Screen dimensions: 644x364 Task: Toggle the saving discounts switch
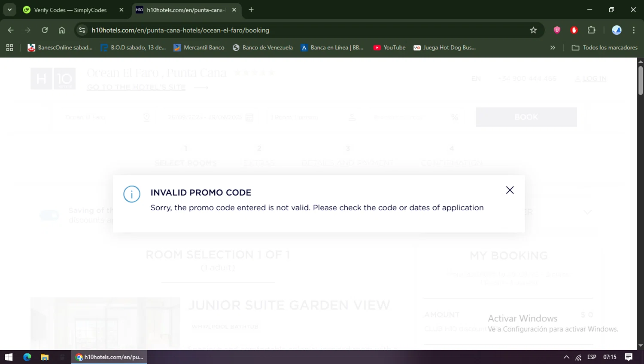pyautogui.click(x=49, y=215)
